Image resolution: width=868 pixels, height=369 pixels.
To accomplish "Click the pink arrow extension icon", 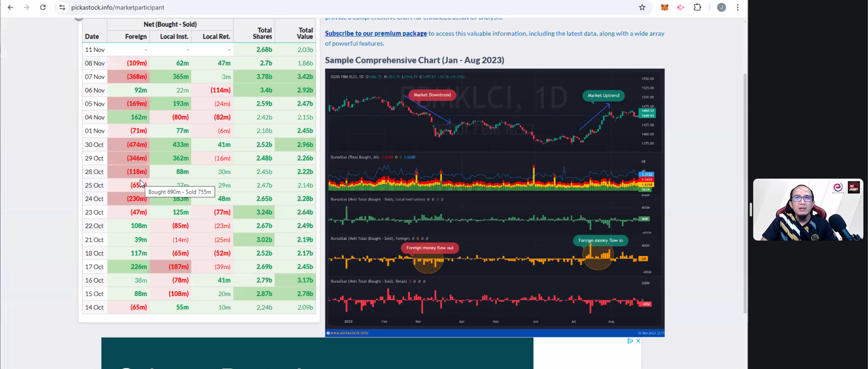I will [x=681, y=7].
